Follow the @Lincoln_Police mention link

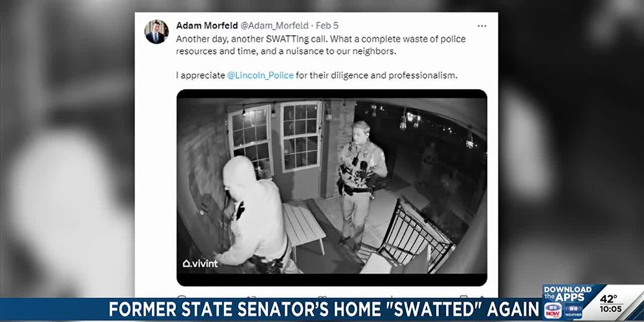(260, 75)
